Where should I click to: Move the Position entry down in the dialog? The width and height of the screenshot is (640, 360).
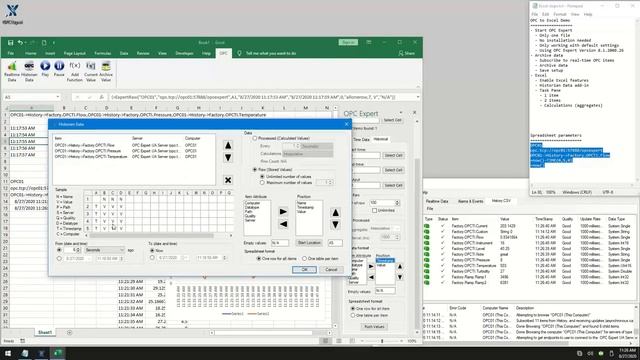click(335, 224)
